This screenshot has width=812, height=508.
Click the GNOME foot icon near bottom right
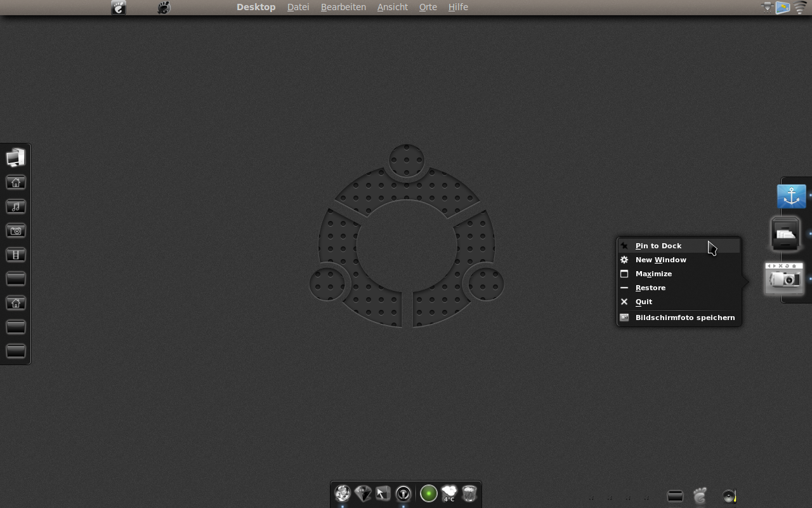pos(700,495)
